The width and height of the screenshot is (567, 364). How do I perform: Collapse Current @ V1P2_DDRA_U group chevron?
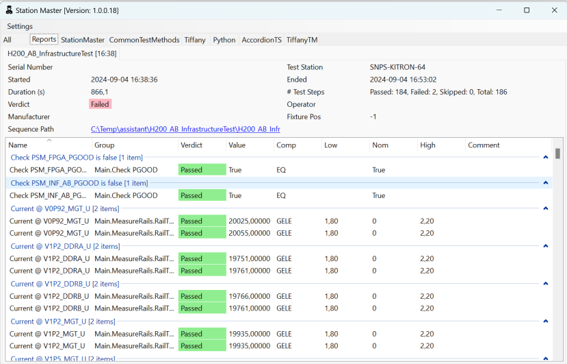coord(546,246)
